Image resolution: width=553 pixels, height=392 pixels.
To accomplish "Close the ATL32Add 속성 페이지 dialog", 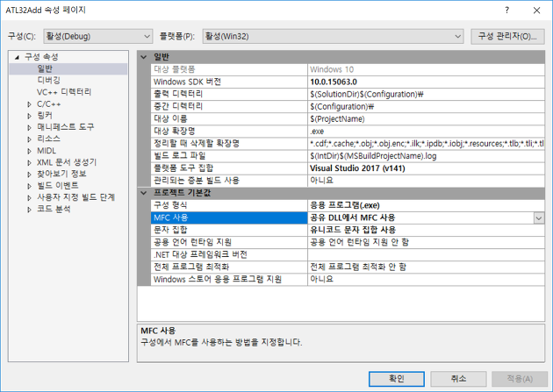I will (537, 11).
